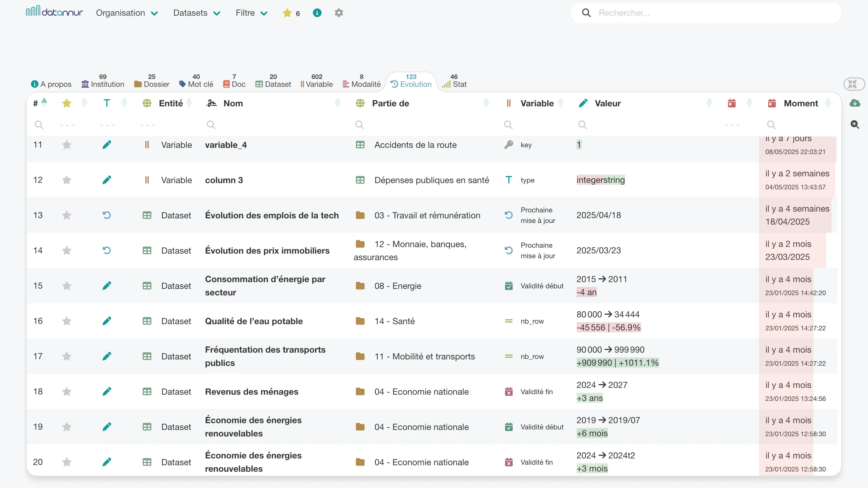
Task: Expand the Filtre menu
Action: (x=251, y=13)
